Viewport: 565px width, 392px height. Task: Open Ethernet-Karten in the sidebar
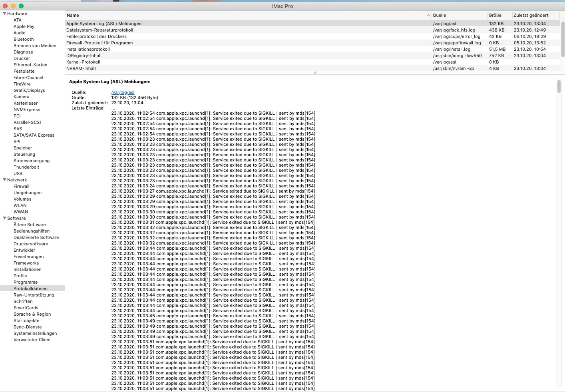[30, 65]
